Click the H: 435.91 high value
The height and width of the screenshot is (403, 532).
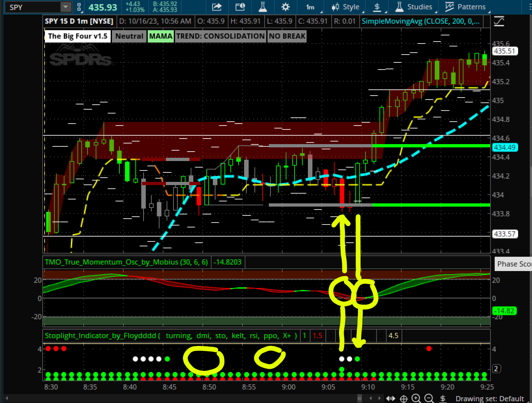pyautogui.click(x=246, y=21)
